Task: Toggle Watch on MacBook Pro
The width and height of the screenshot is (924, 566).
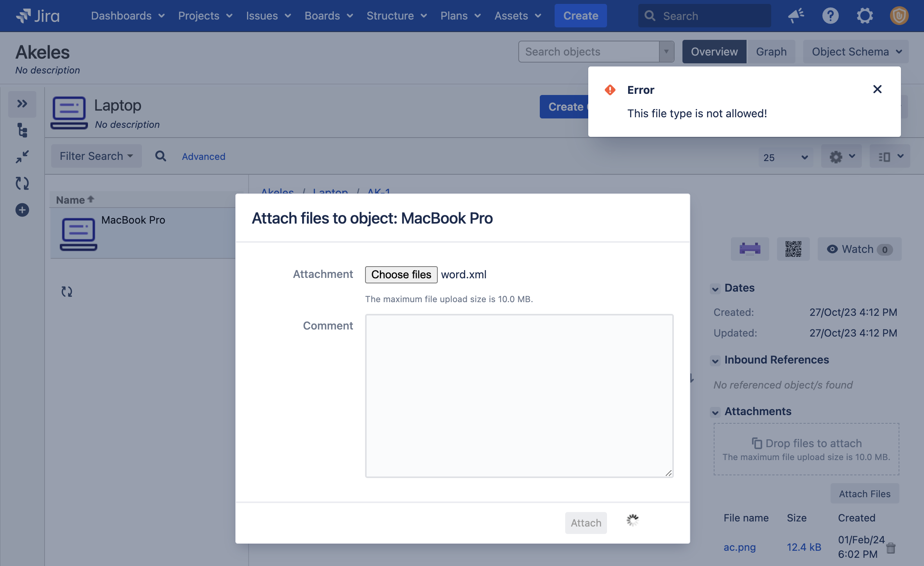Action: [x=859, y=249]
